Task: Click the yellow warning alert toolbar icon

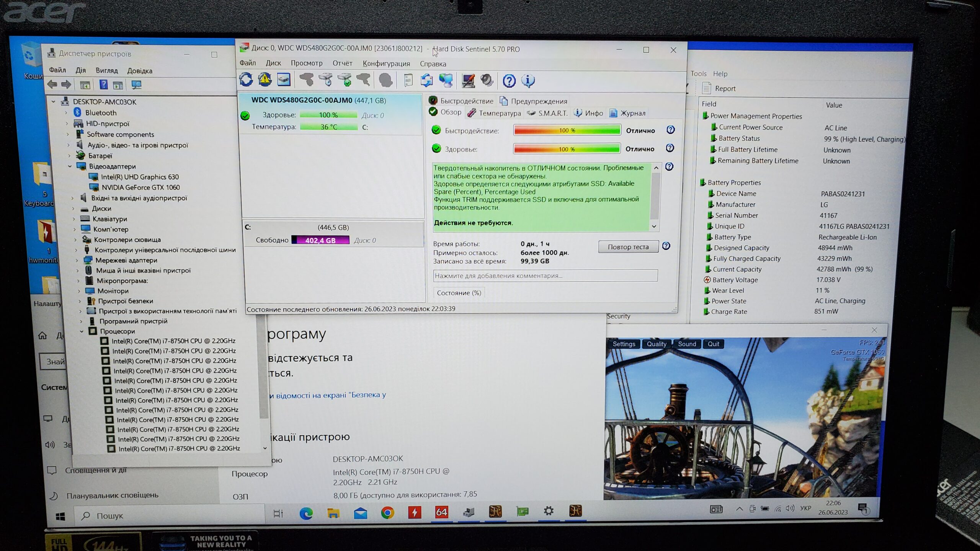Action: [265, 80]
